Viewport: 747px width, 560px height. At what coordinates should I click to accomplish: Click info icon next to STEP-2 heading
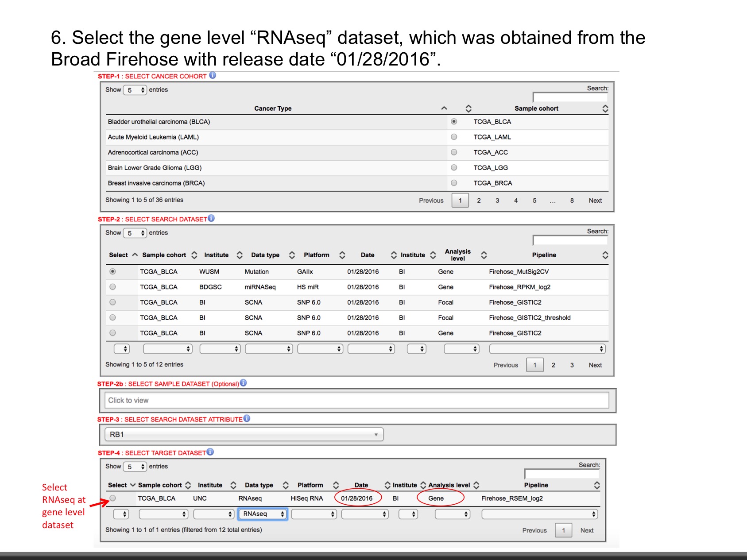pyautogui.click(x=211, y=218)
